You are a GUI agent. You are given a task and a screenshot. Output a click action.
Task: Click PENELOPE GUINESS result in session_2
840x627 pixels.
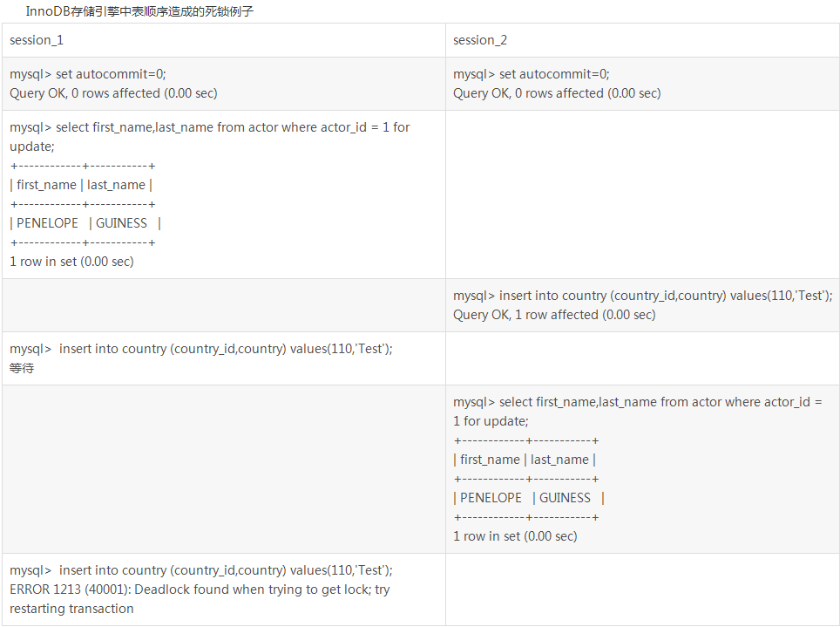[x=529, y=498]
